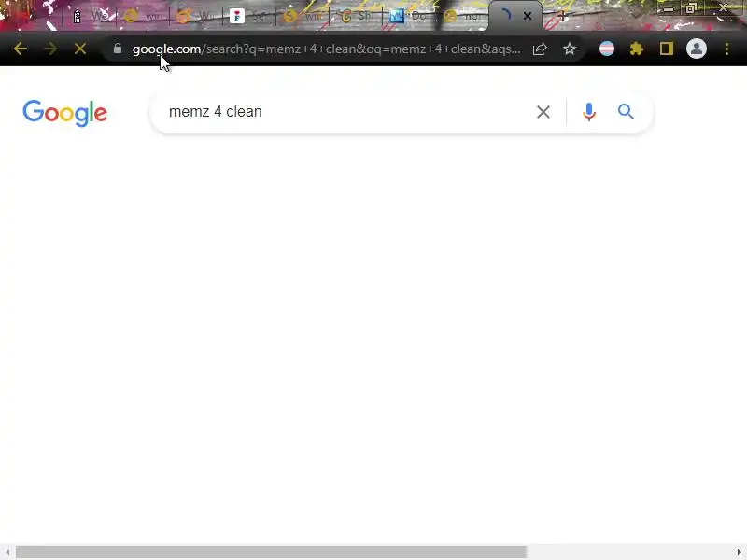Viewport: 747px width, 560px height.
Task: Click the address bar URL
Action: tap(326, 49)
